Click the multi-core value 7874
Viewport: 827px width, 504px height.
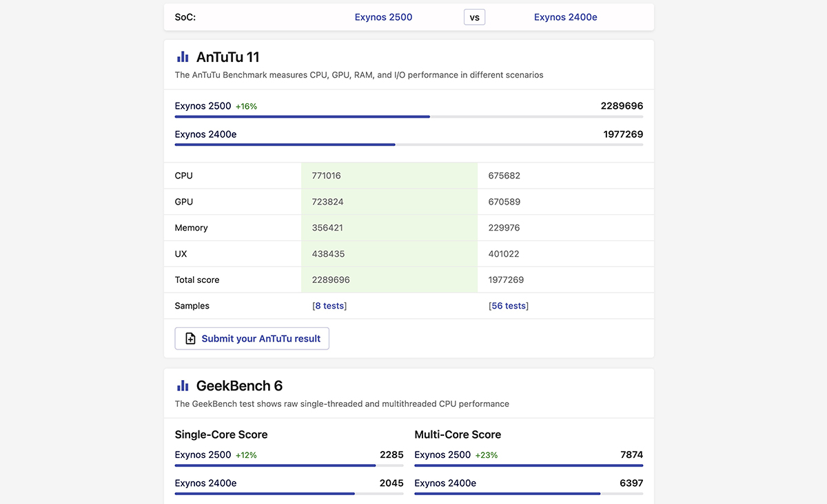click(631, 455)
